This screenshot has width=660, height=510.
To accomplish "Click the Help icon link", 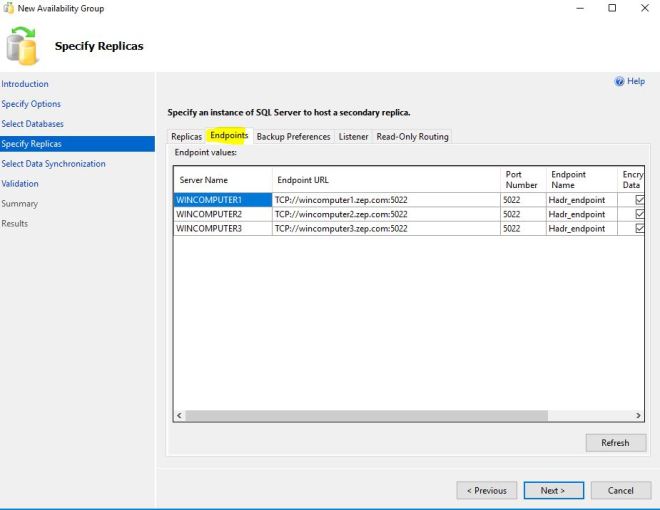I will coord(630,82).
